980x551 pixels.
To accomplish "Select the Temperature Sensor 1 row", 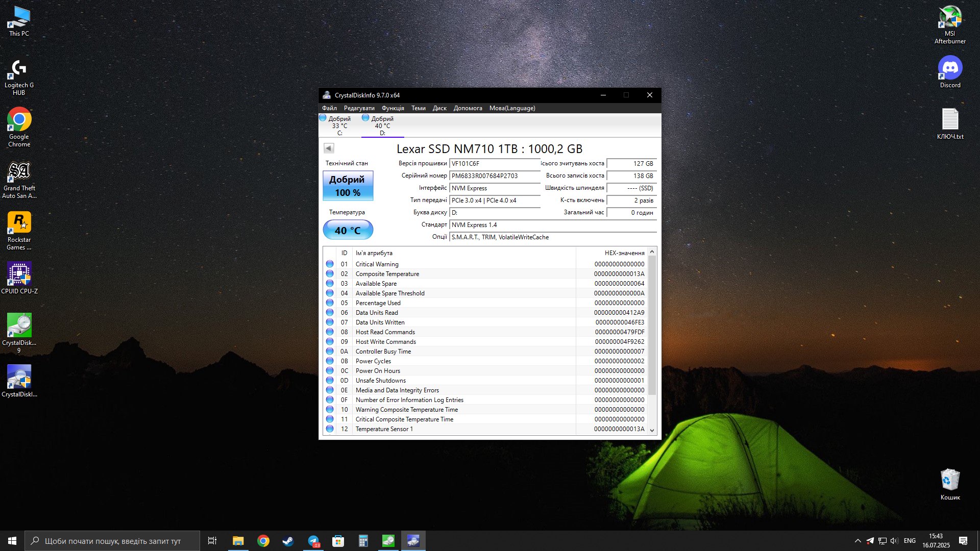I will pyautogui.click(x=485, y=429).
